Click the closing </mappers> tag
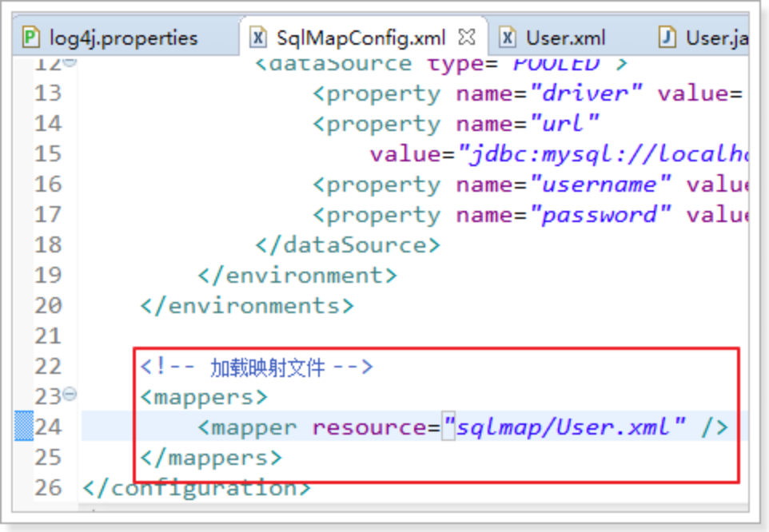 (x=211, y=458)
